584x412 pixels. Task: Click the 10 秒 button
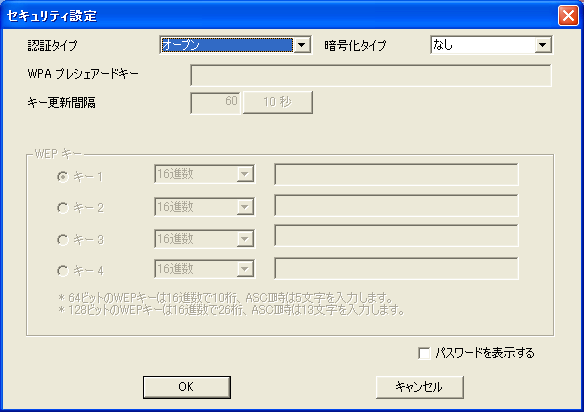(x=277, y=102)
